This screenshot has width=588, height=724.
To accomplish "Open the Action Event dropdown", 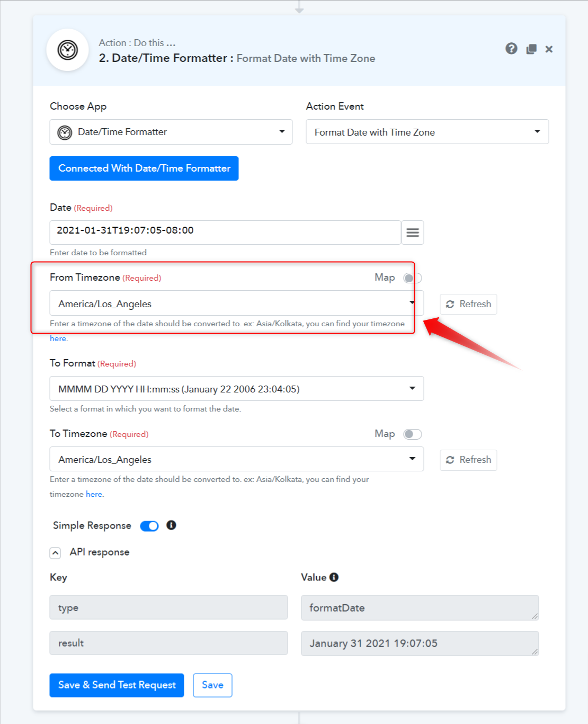I will pos(427,132).
